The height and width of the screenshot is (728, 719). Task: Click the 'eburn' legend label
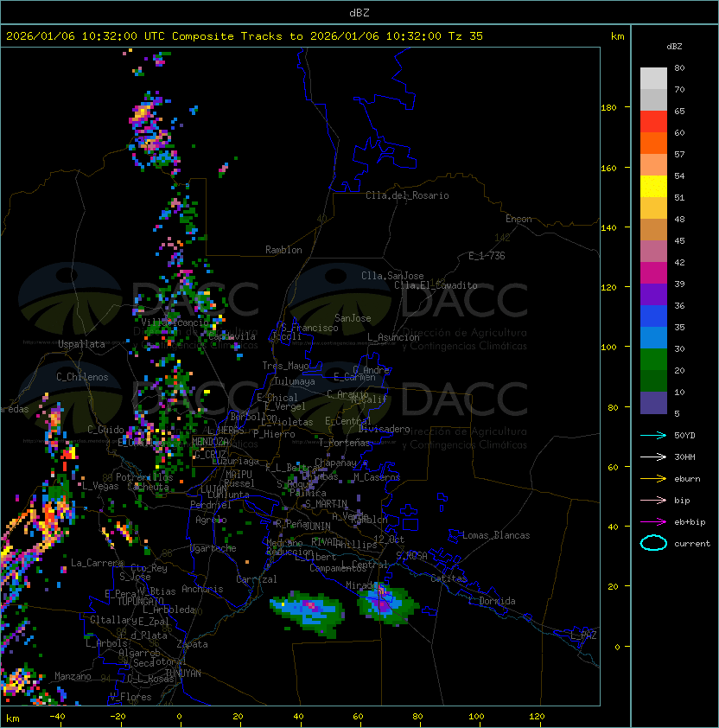click(x=687, y=479)
